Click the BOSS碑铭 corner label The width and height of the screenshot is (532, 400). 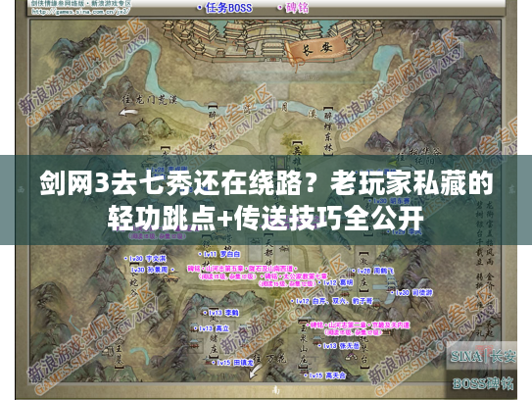pos(483,384)
